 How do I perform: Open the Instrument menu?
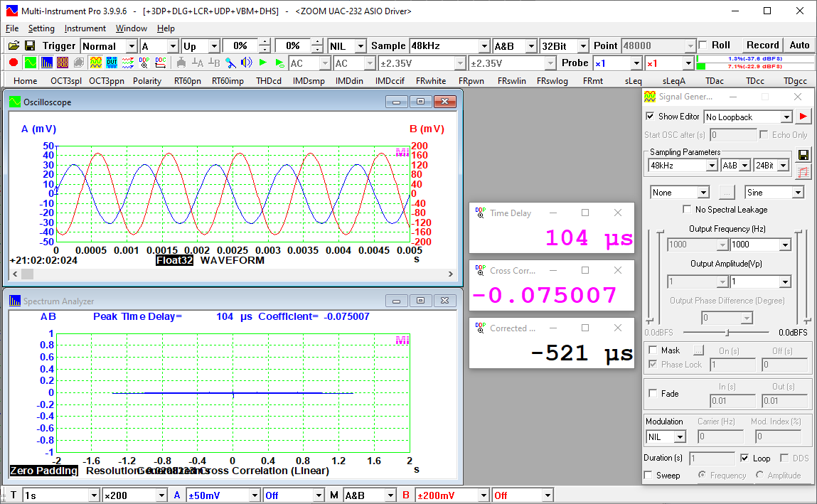tap(85, 28)
